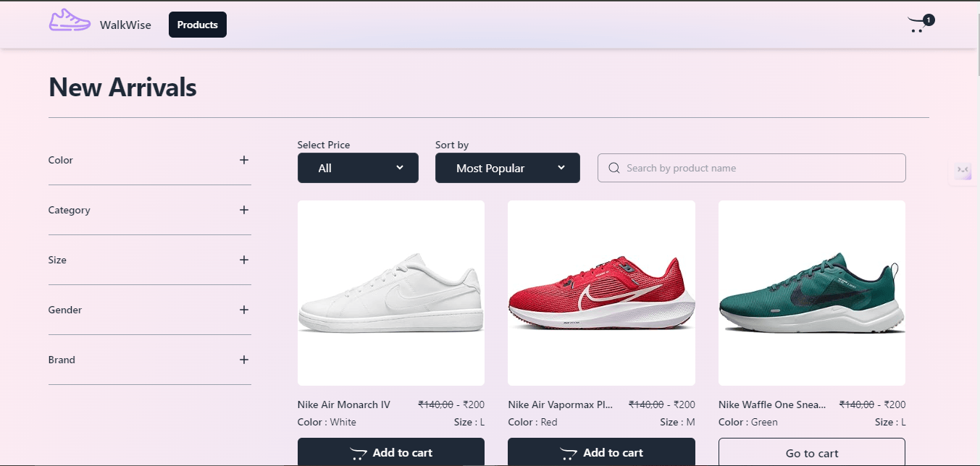Add Nike Air Monarch IV to cart
This screenshot has height=466, width=980.
point(391,452)
